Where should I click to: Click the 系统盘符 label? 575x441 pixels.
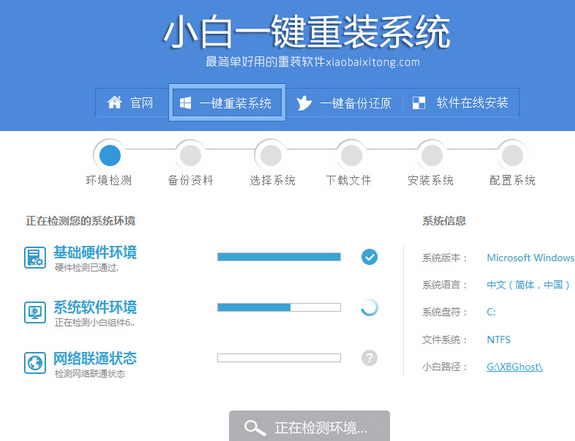pyautogui.click(x=444, y=312)
